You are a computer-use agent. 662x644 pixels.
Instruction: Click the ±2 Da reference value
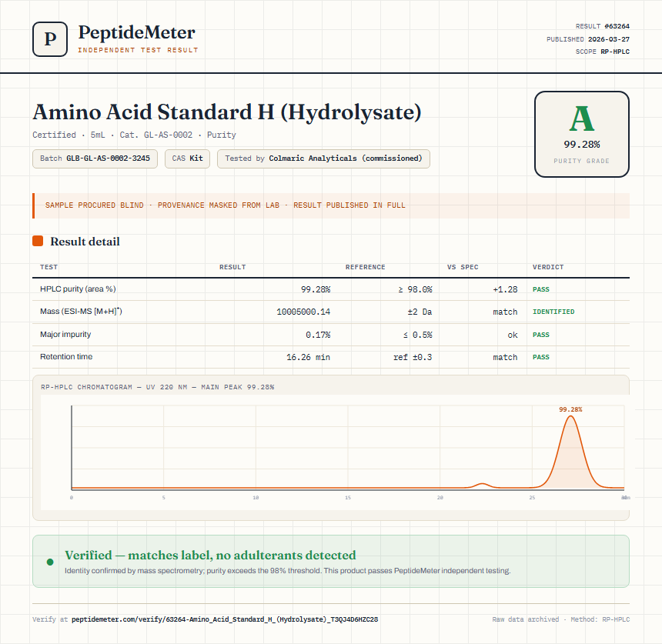420,312
